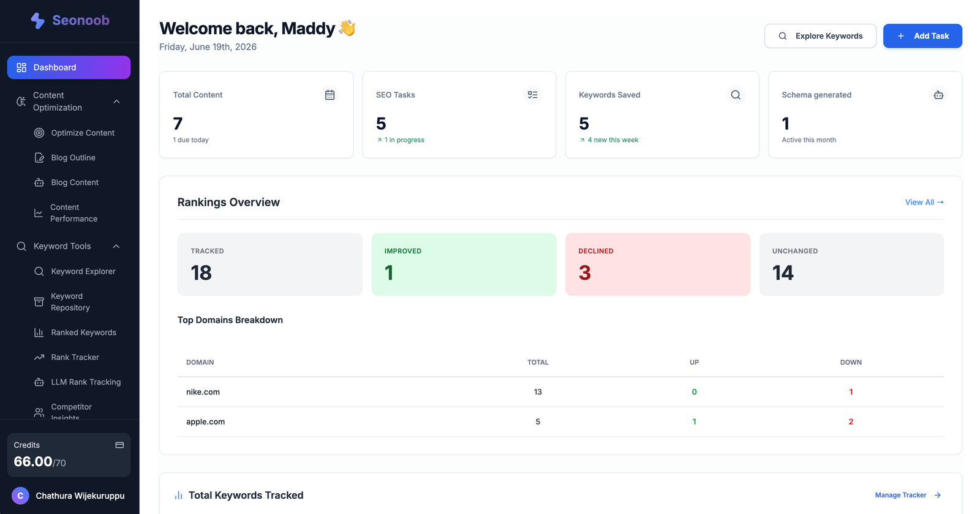980x514 pixels.
Task: Click the TOTAL column header
Action: tap(538, 362)
